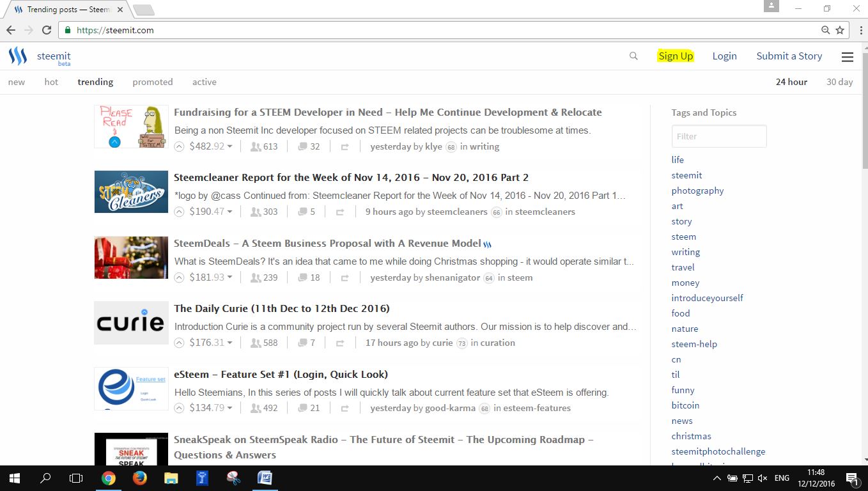Show the 613 voters on Fundraising post
Viewport: 868px width, 491px height.
(264, 146)
